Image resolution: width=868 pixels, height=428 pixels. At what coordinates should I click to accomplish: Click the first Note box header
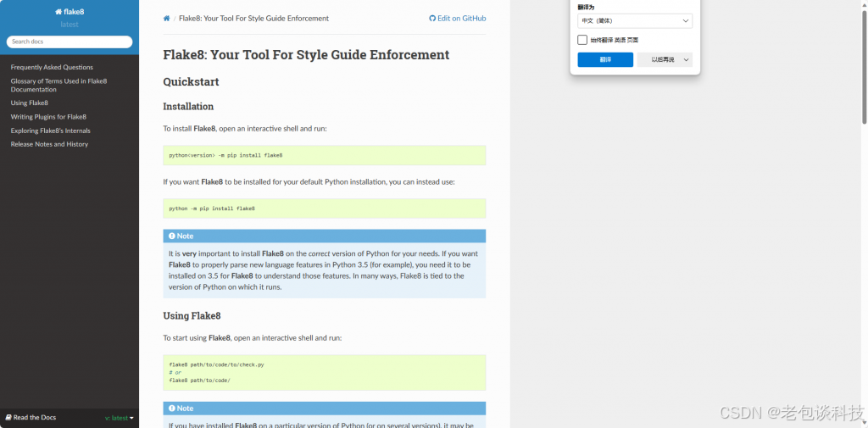click(x=325, y=236)
